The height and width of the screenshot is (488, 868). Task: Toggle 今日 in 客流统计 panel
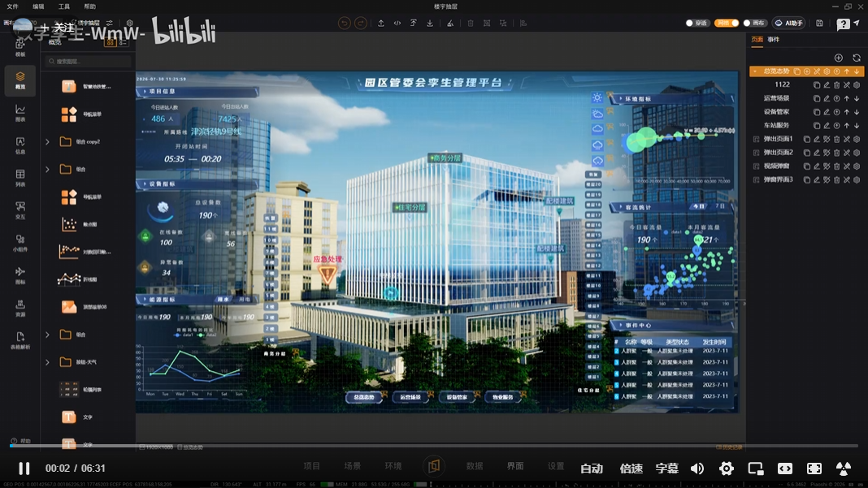[x=699, y=206]
